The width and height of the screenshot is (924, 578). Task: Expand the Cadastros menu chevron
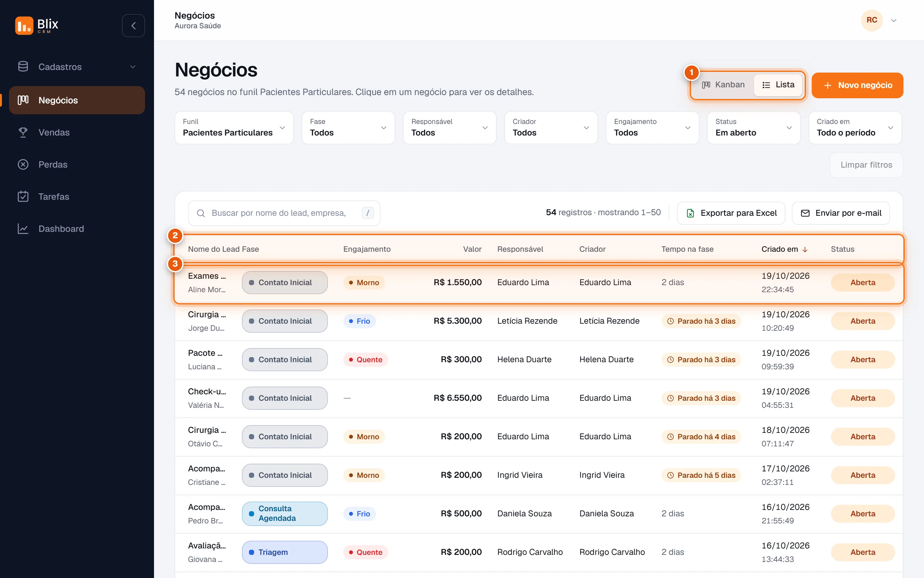pos(133,66)
